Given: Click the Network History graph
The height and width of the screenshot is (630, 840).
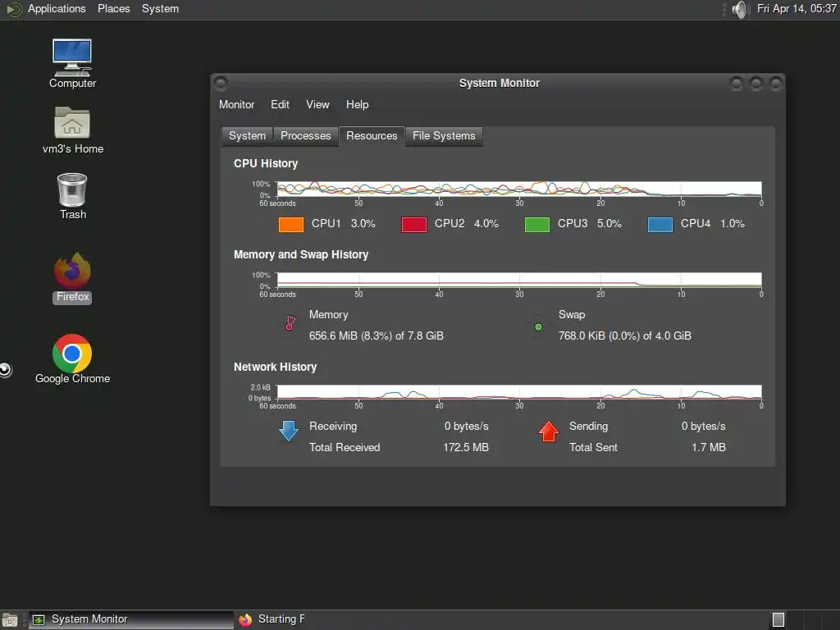Looking at the screenshot, I should [518, 392].
